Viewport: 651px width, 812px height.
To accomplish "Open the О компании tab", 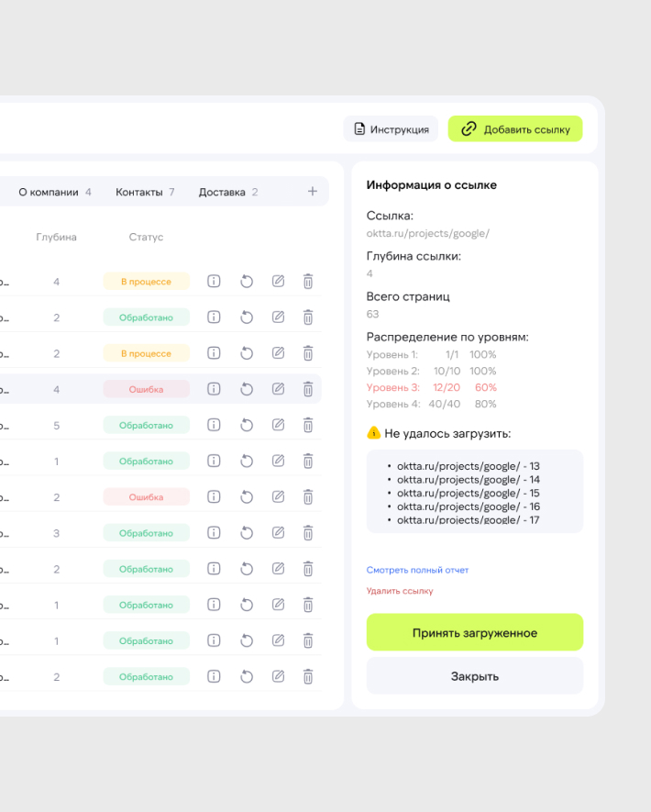I will [54, 192].
